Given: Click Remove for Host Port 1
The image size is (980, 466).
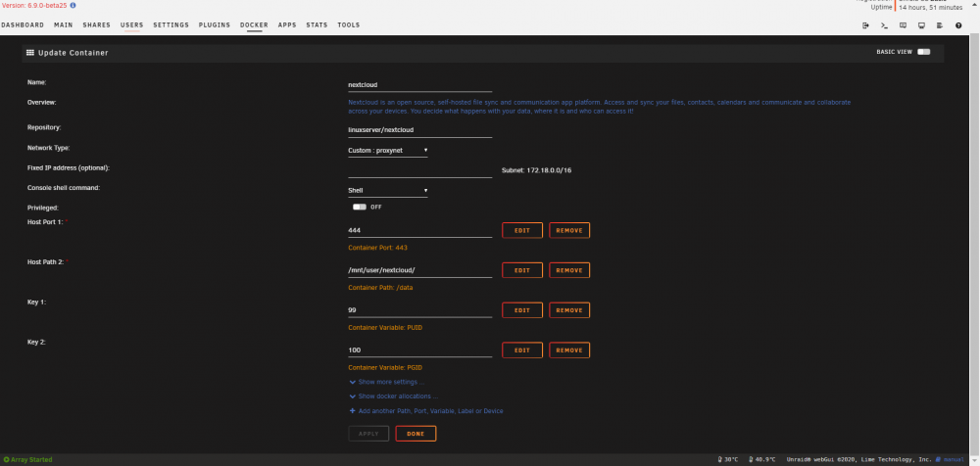Looking at the screenshot, I should (x=569, y=230).
